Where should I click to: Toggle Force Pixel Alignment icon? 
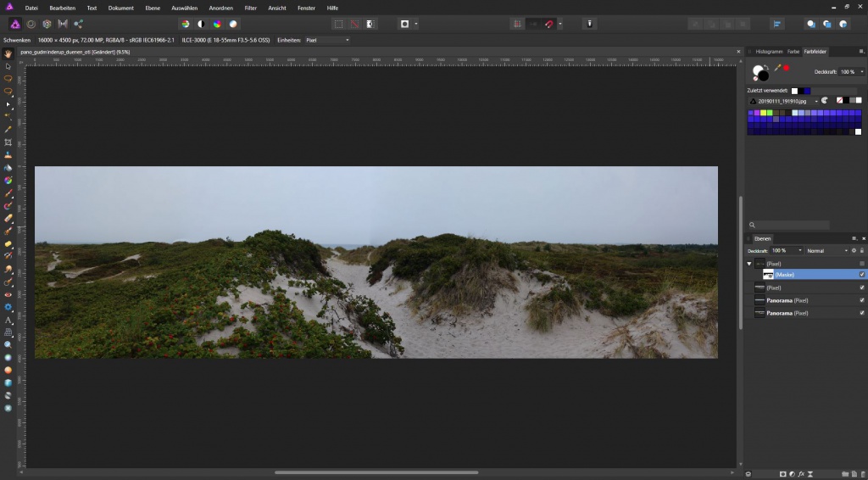tap(517, 24)
